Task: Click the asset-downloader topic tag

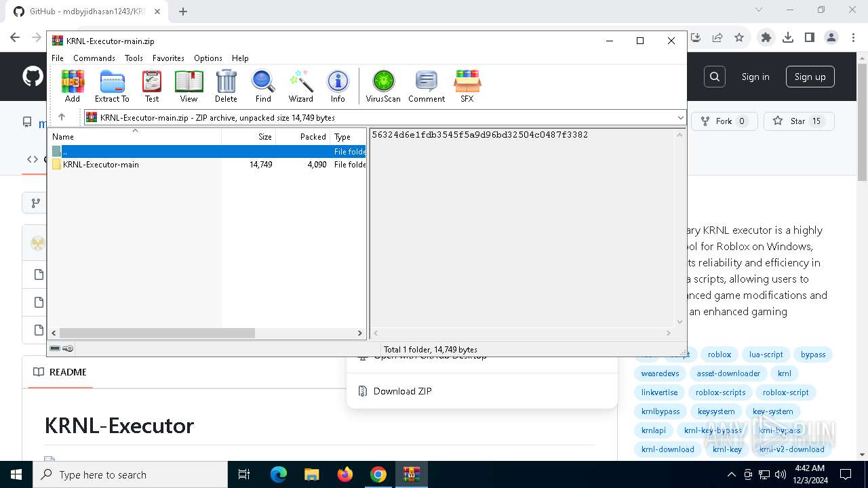Action: 728,373
